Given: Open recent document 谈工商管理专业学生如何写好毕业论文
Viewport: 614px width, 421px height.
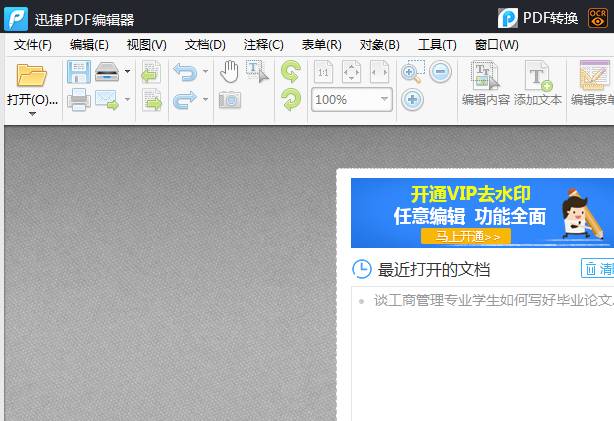Looking at the screenshot, I should [492, 299].
